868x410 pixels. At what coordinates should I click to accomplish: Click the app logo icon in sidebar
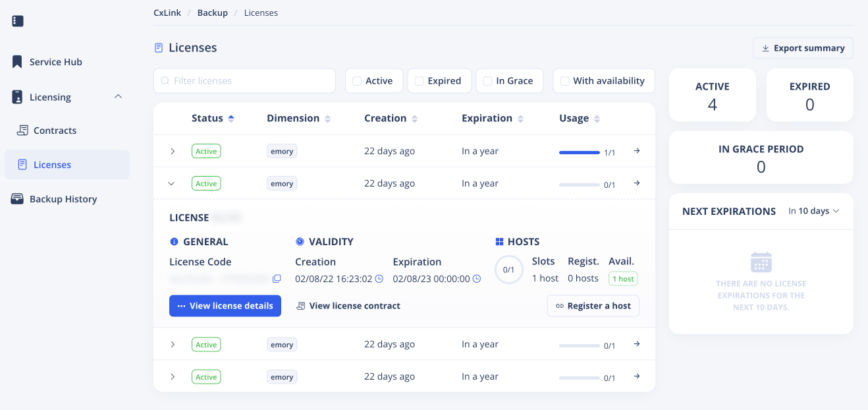tap(18, 21)
